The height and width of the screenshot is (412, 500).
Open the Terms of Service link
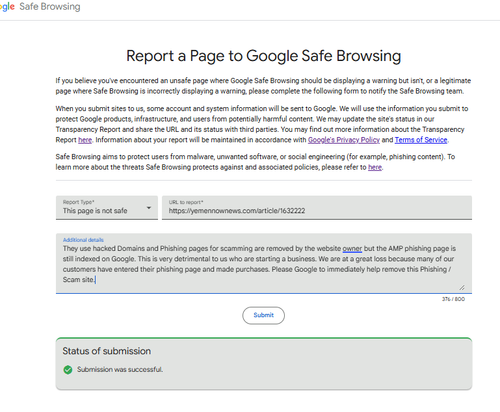point(421,140)
